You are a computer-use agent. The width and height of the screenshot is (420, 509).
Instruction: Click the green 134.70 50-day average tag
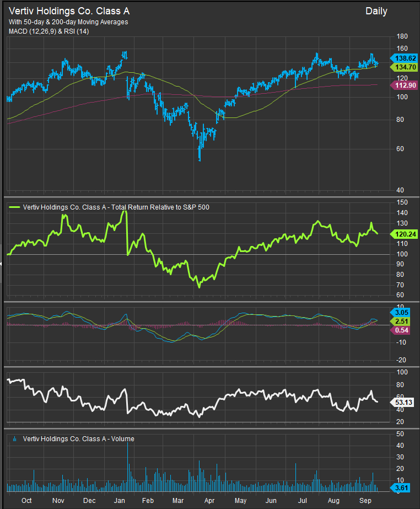tap(405, 67)
